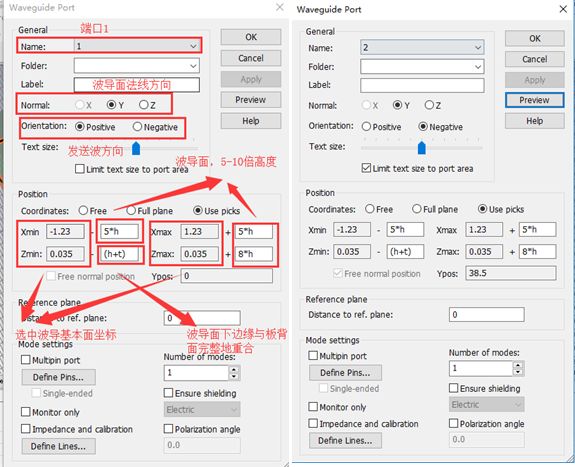This screenshot has height=467, width=575.
Task: Enable Limit text size in left dialog
Action: pos(80,169)
